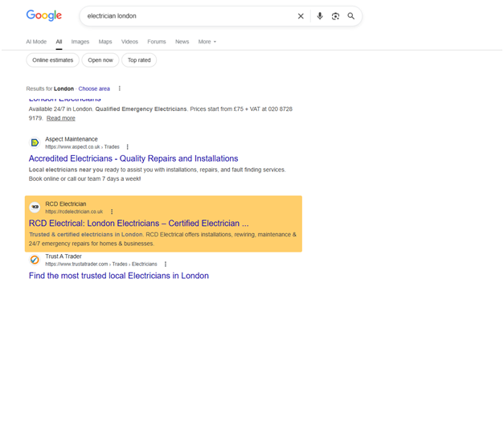Viewport: 504px width, 447px height.
Task: Click the trustatrader.com › Trades › Electricians URL
Action: tap(101, 264)
